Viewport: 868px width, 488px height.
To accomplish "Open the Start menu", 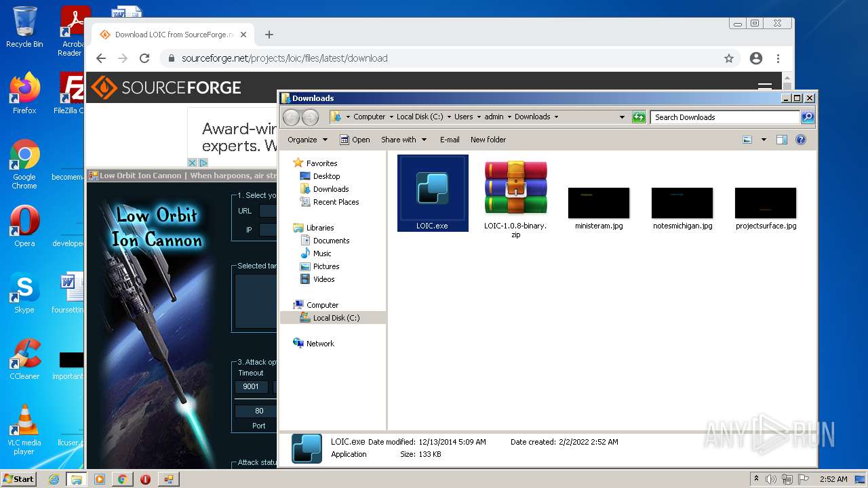I will [18, 479].
